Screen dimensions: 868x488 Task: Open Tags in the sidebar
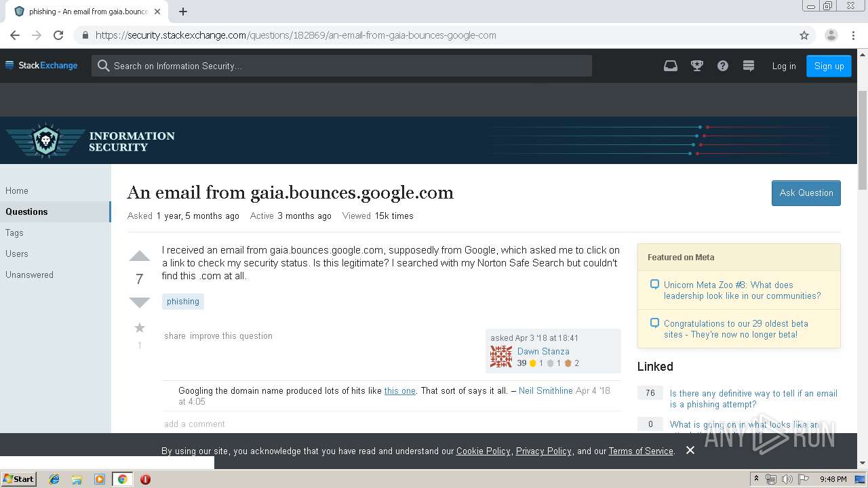point(14,232)
